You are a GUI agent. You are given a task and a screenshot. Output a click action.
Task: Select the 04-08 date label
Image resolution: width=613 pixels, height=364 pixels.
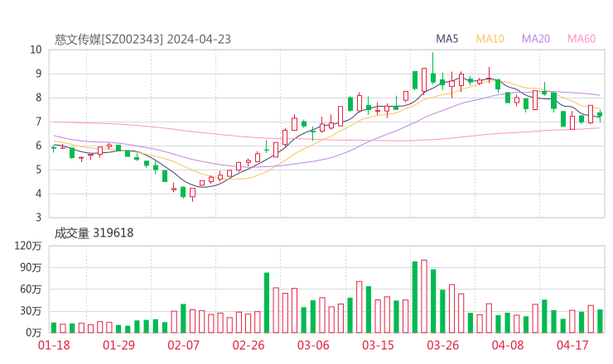[x=508, y=345]
